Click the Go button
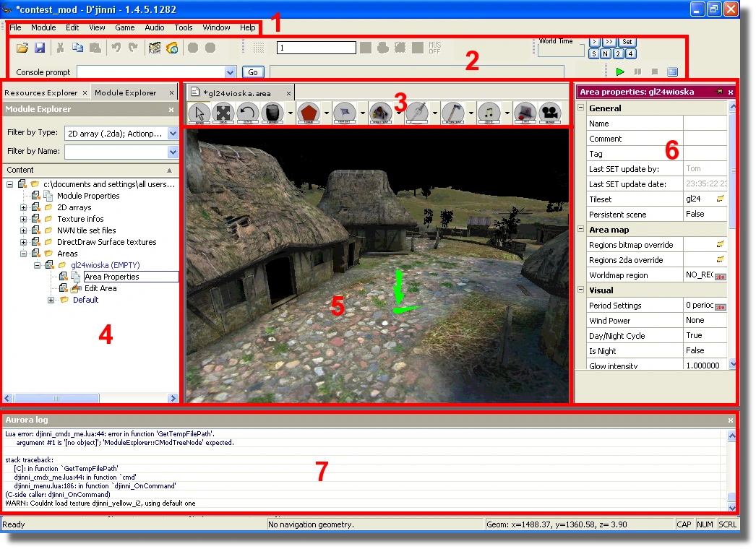The image size is (756, 549). 253,72
